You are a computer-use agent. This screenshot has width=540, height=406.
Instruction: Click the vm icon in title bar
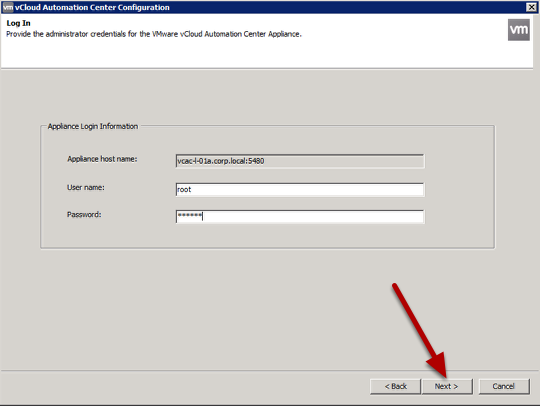[x=8, y=7]
